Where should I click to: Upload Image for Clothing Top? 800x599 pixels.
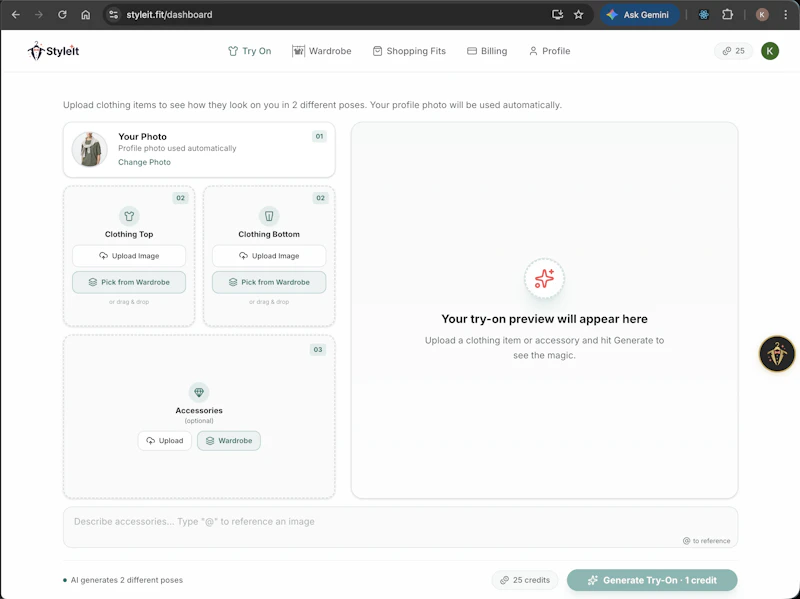129,256
